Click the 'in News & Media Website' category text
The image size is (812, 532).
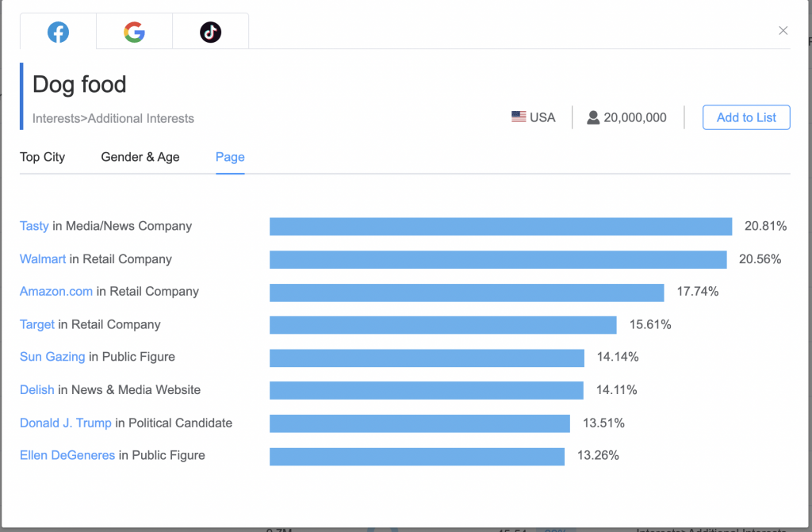coord(129,390)
